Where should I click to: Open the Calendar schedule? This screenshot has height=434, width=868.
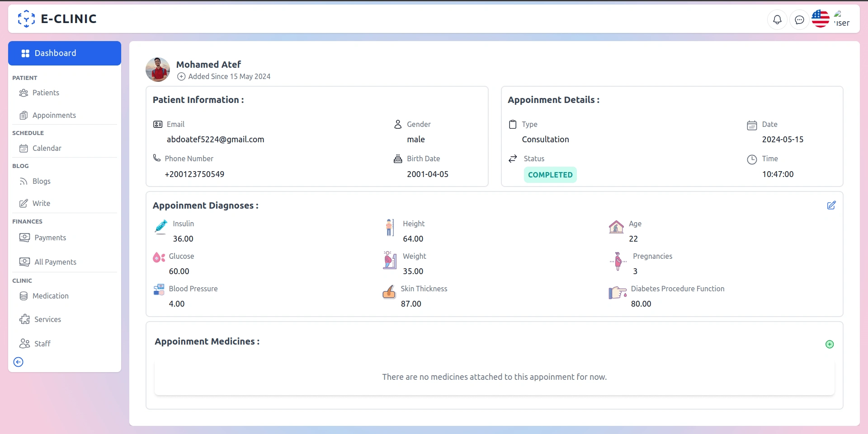[47, 148]
